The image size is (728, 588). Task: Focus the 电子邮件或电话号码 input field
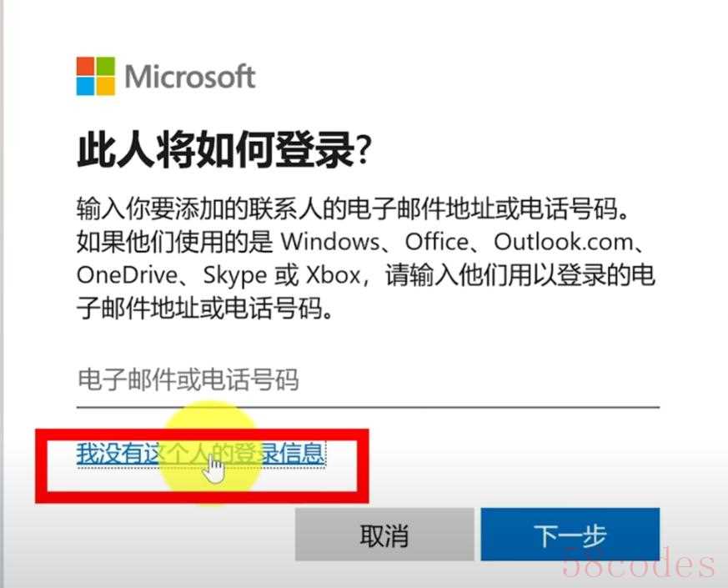pyautogui.click(x=368, y=381)
